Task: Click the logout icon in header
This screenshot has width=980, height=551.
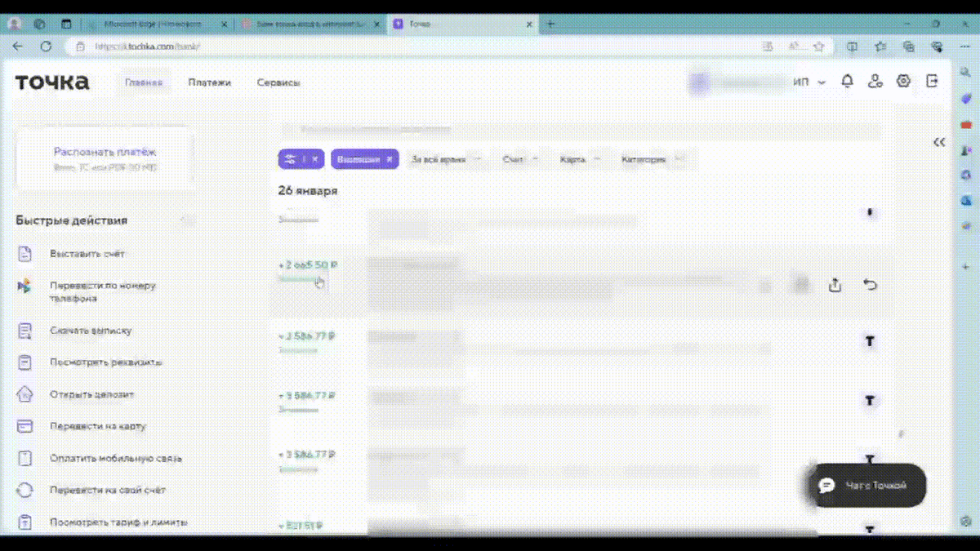Action: click(933, 82)
